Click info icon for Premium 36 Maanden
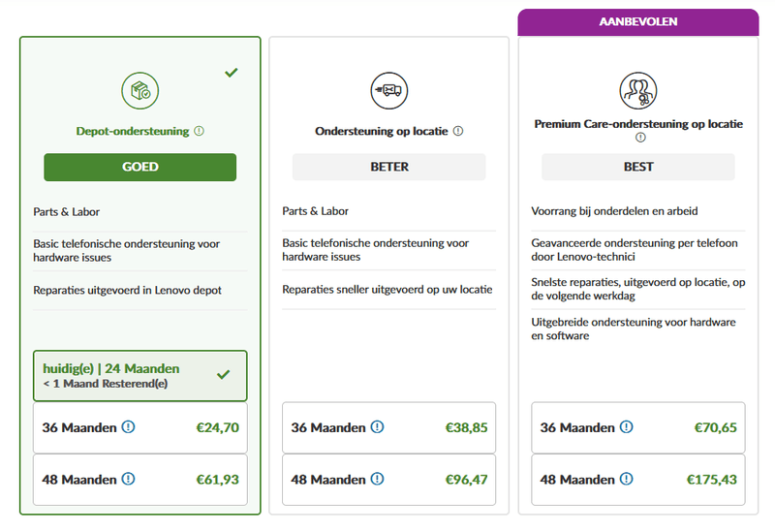This screenshot has height=532, width=775. coord(627,427)
